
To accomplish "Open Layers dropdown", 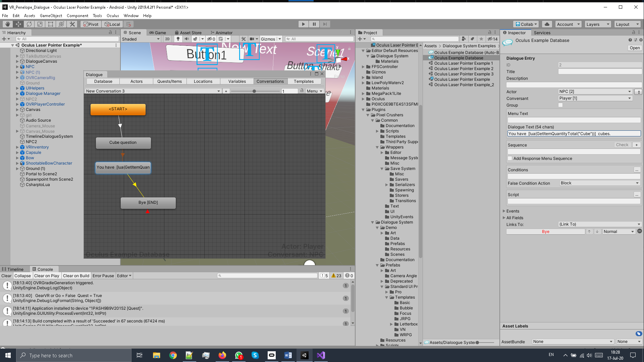I will [x=598, y=24].
